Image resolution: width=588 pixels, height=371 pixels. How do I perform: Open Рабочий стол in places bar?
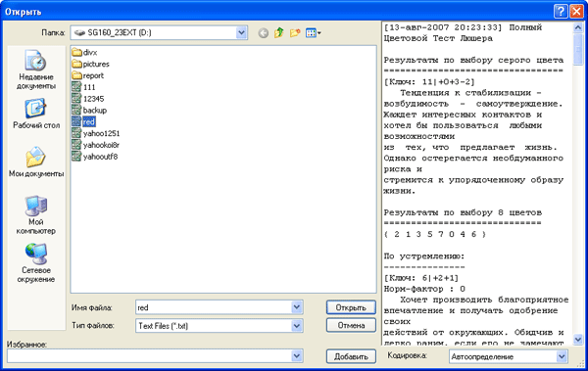[x=36, y=114]
